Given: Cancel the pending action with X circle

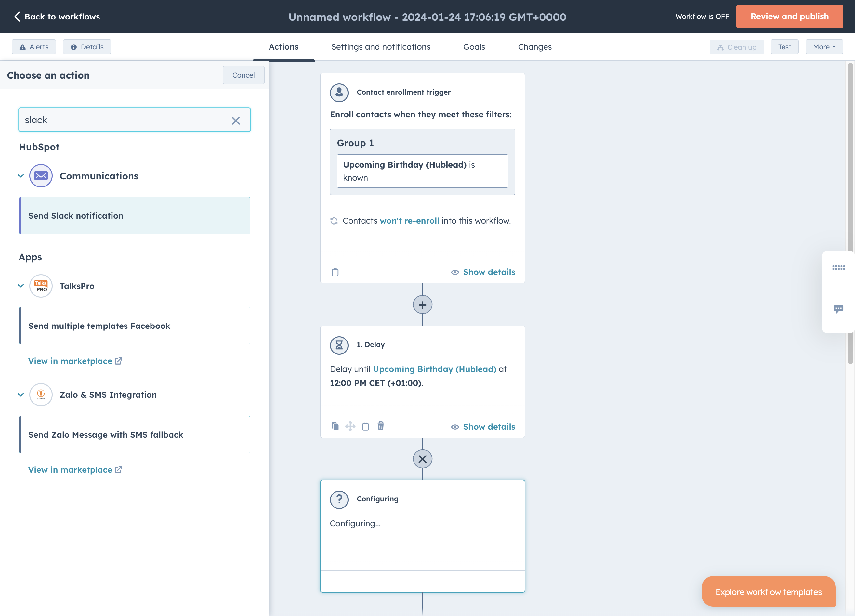Looking at the screenshot, I should [422, 459].
